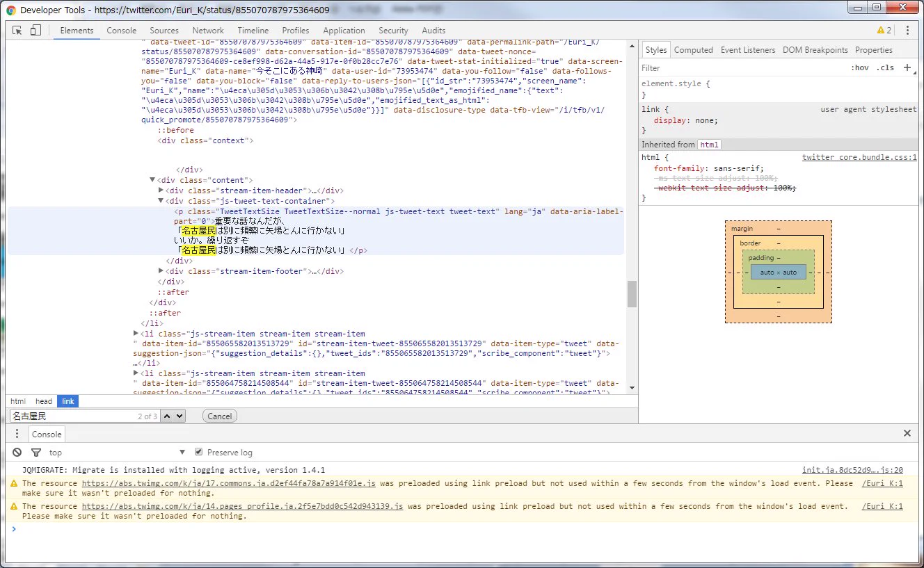The image size is (924, 568).
Task: Go to previous search result arrow
Action: 167,416
